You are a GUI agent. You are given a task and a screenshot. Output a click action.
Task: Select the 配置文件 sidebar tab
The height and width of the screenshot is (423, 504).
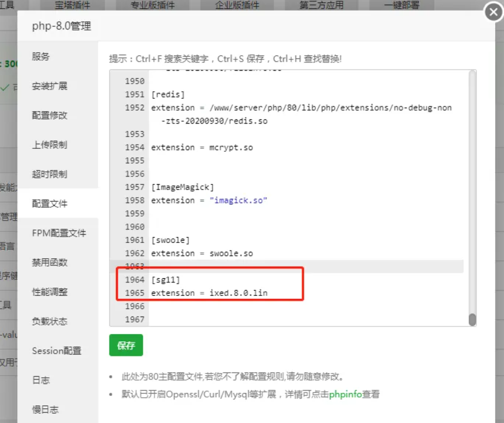pos(49,204)
